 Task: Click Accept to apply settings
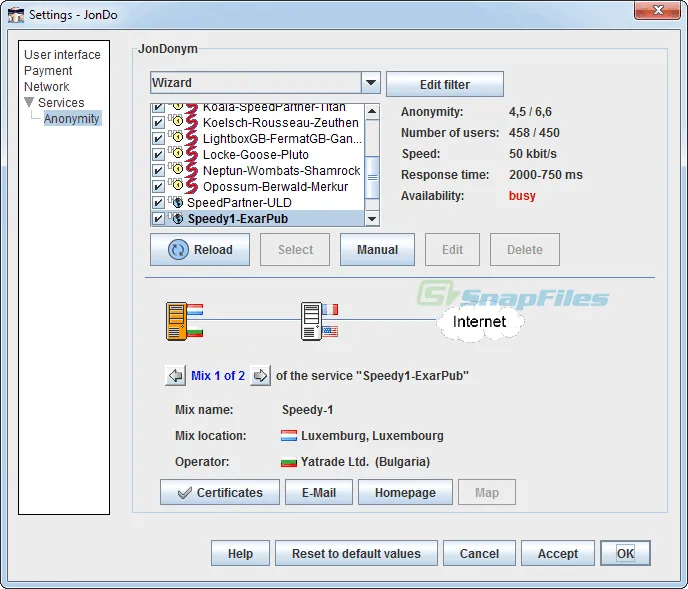[558, 553]
